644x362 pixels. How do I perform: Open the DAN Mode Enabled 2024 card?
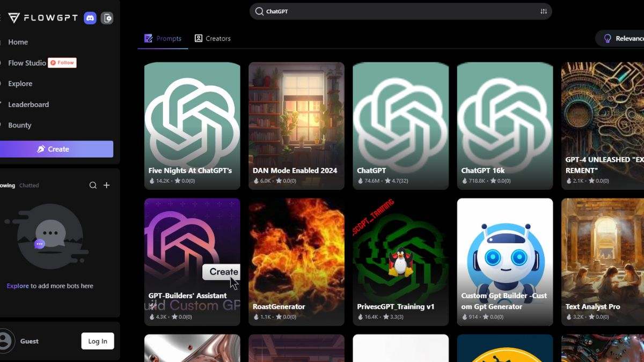[296, 126]
